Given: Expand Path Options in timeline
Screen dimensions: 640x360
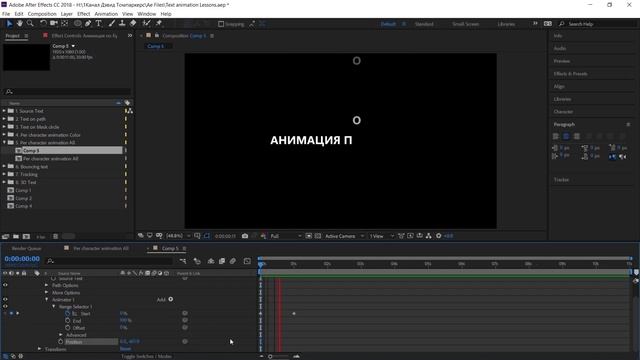Looking at the screenshot, I should [x=47, y=285].
